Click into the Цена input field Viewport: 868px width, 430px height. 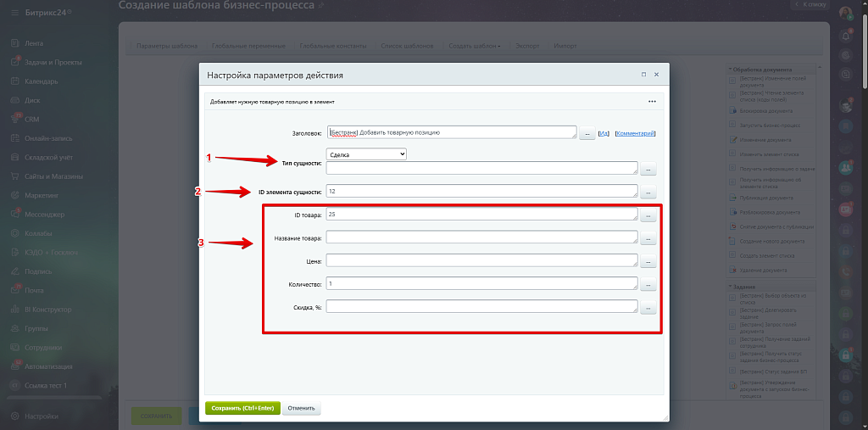(x=481, y=260)
